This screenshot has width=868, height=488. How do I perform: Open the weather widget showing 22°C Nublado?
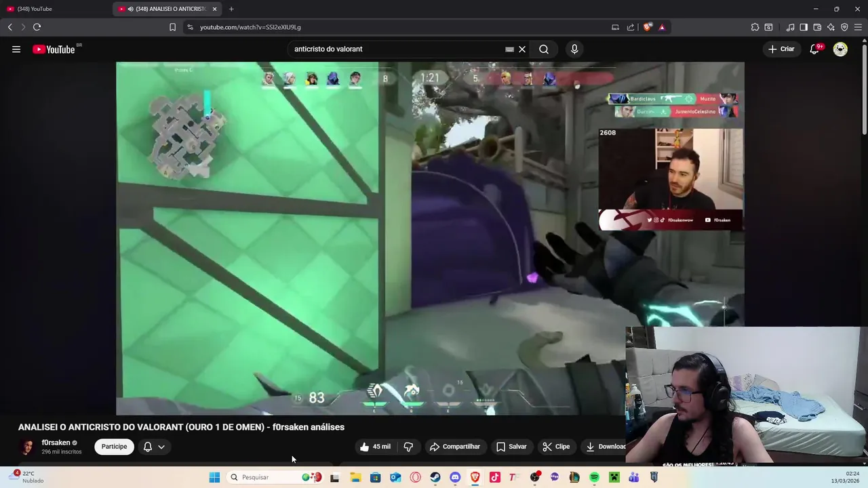pyautogui.click(x=27, y=477)
